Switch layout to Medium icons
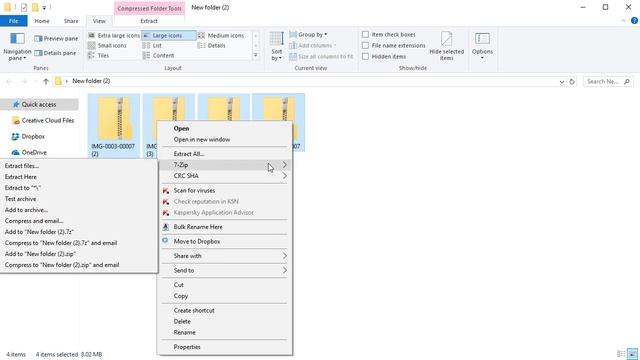Viewport: 640px width, 360px height. pos(221,36)
